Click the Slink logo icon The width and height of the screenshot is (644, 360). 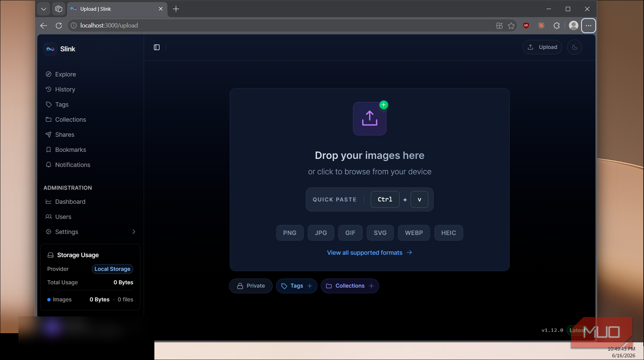point(50,49)
